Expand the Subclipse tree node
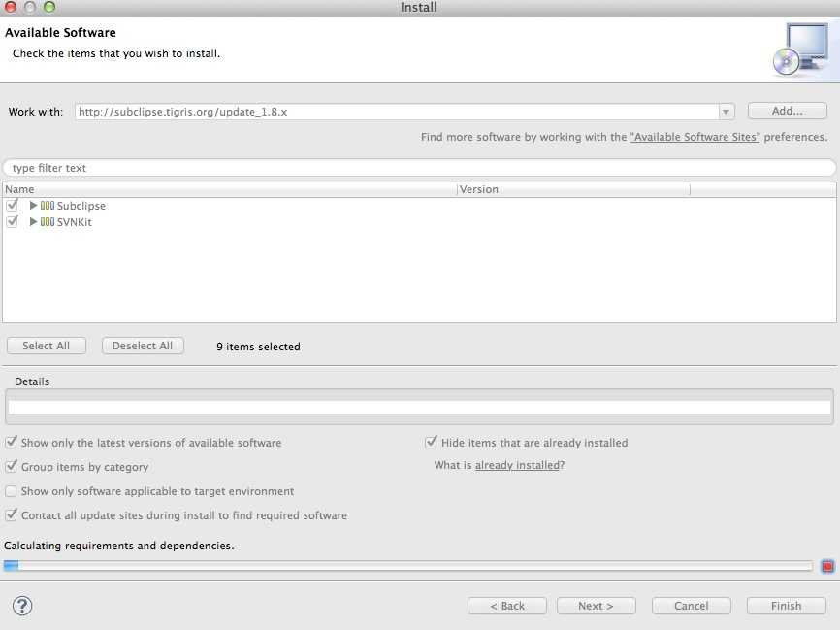This screenshot has height=630, width=840. click(33, 206)
